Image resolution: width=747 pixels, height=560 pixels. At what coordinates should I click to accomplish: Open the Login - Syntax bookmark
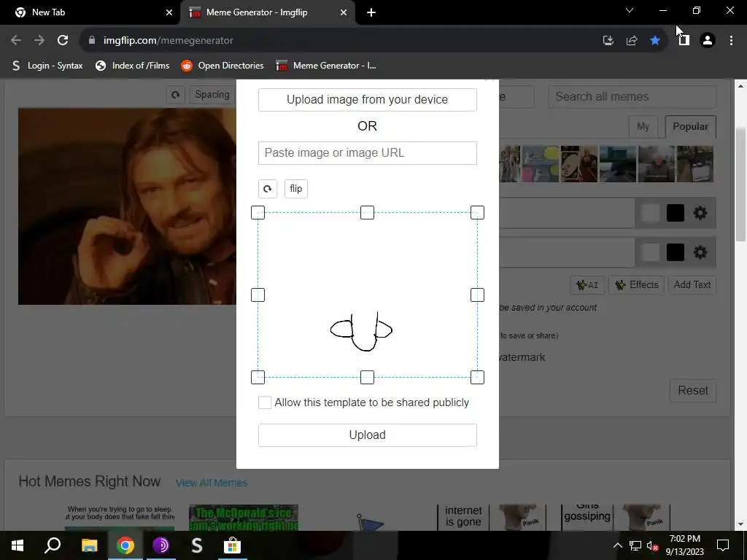point(47,66)
